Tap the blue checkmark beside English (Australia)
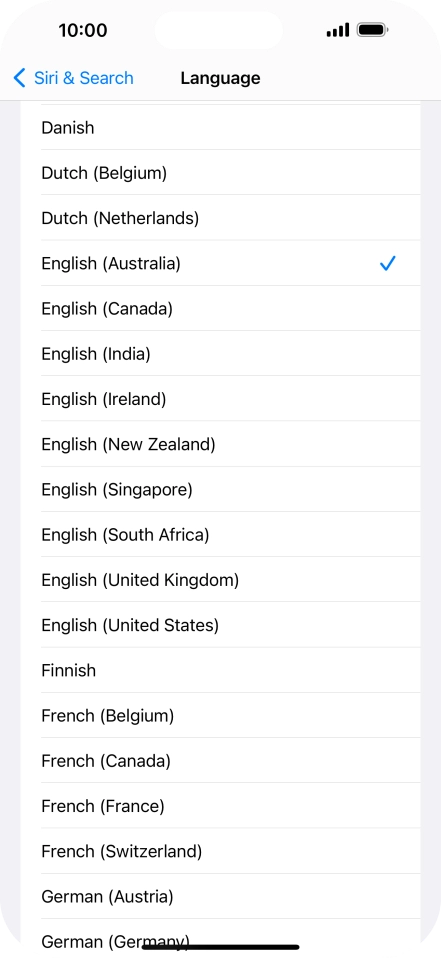 (387, 263)
